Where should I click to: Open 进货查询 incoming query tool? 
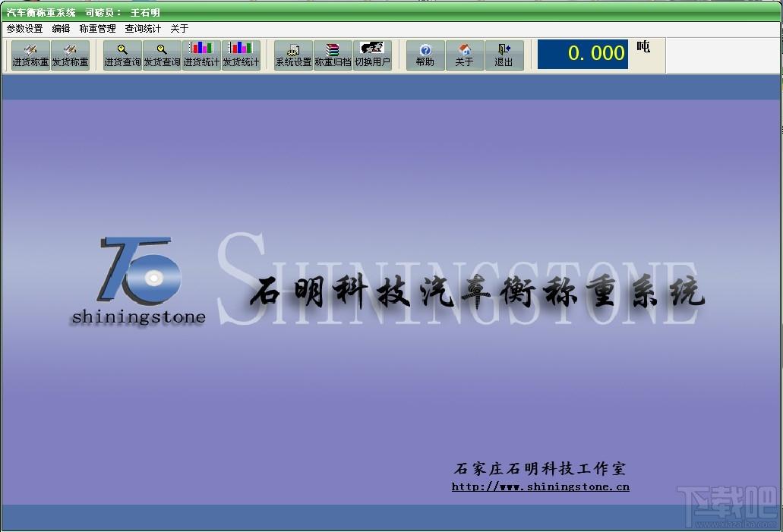pos(122,55)
